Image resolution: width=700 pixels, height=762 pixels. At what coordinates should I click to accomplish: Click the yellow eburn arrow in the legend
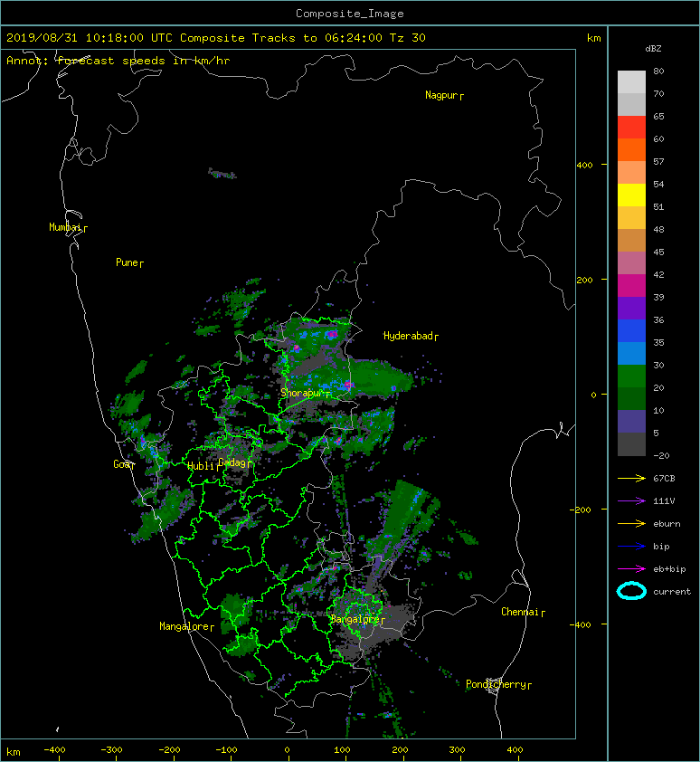pyautogui.click(x=631, y=524)
